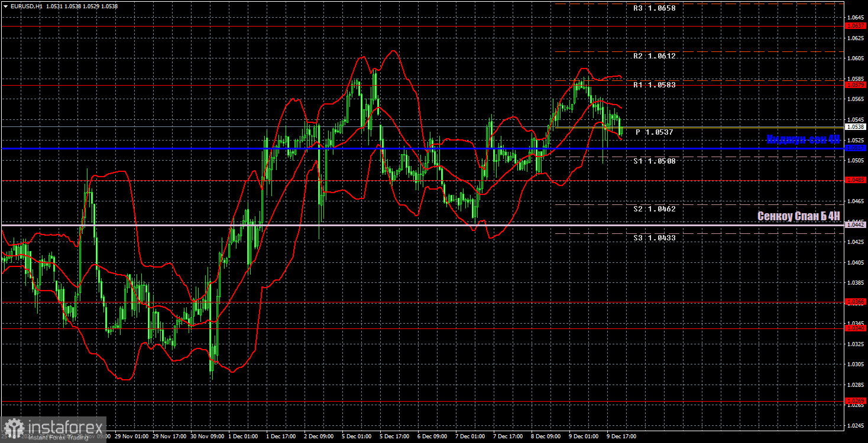Click the 6 Dec 09:00 time label

[432, 437]
